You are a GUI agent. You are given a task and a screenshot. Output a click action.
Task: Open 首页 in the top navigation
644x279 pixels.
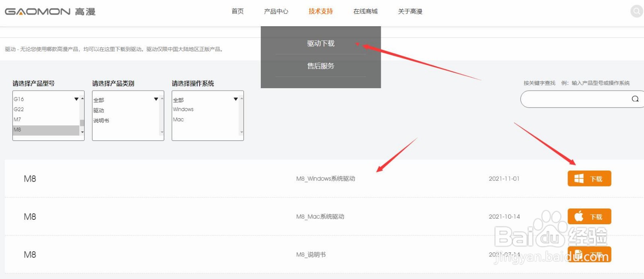click(x=237, y=11)
